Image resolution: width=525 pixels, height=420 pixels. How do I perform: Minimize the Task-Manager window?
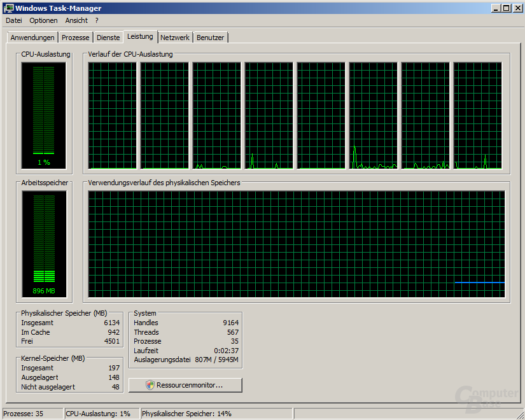(496, 8)
